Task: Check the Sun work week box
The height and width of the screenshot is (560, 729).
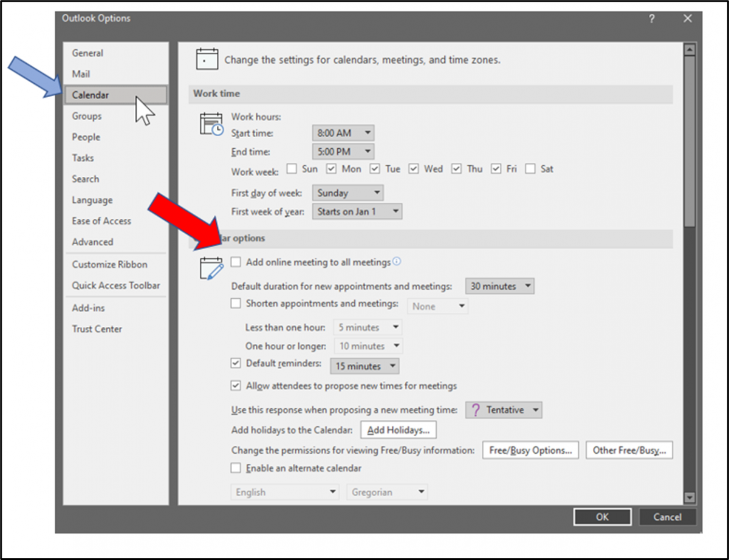Action: [x=292, y=169]
